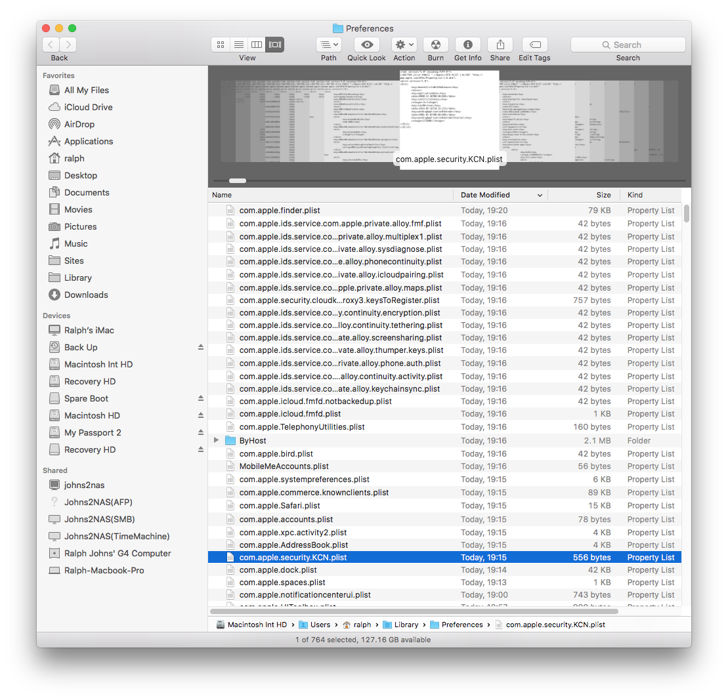Select com.apple.accounts.plist
The width and height of the screenshot is (728, 700).
point(445,520)
